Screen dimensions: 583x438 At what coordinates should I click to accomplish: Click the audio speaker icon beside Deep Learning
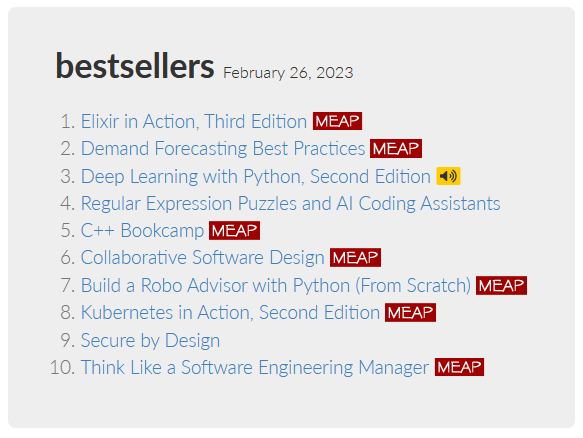tap(448, 176)
